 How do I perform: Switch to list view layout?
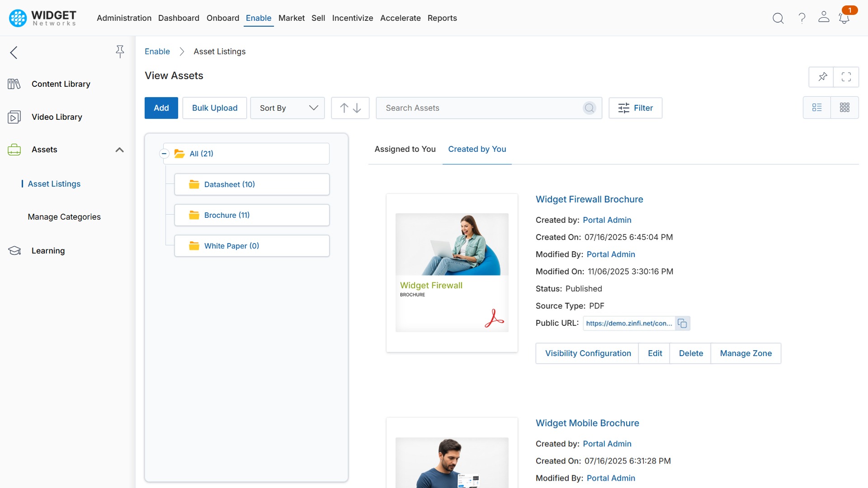pyautogui.click(x=816, y=108)
